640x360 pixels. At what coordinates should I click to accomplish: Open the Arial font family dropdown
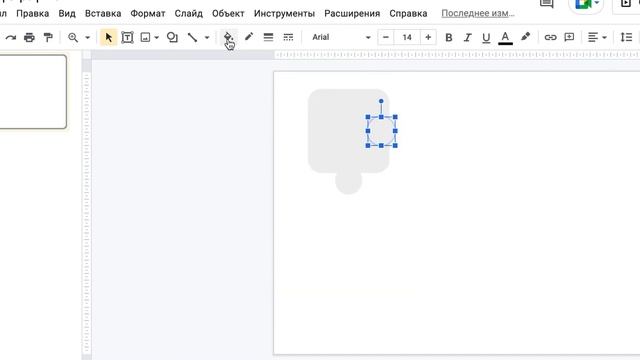(x=341, y=37)
